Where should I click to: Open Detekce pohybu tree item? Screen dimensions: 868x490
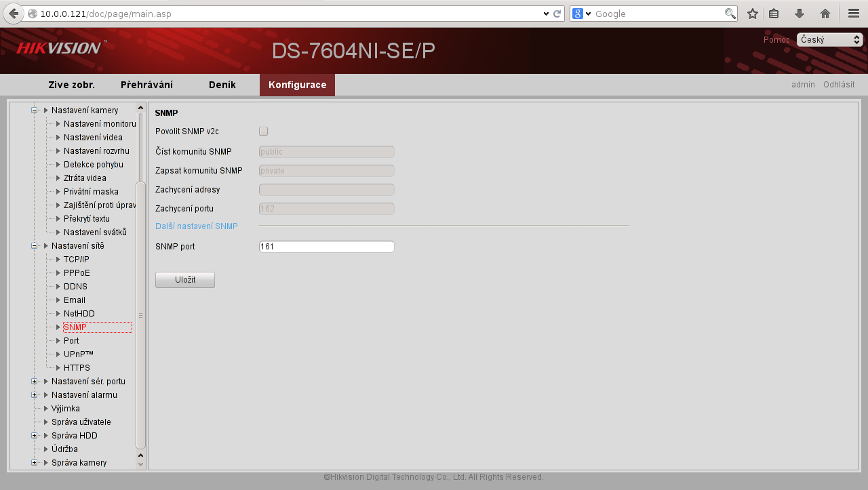(94, 165)
